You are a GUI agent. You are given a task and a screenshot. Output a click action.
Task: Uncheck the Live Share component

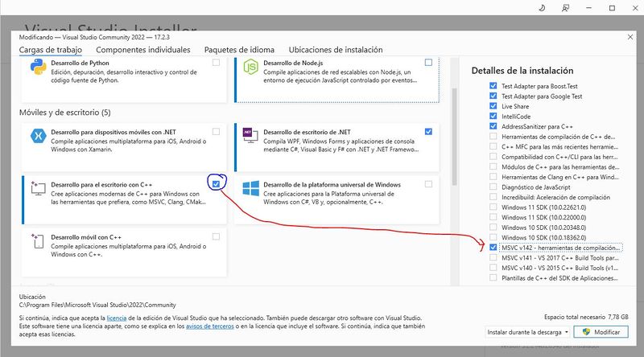tap(493, 106)
